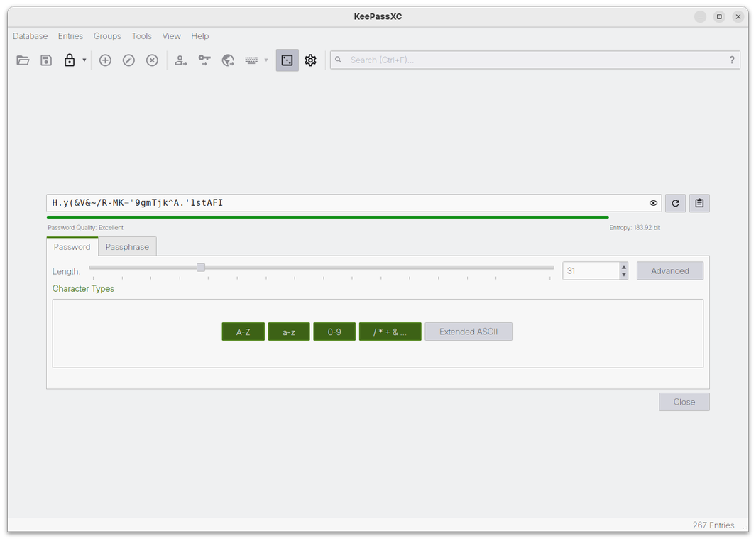Toggle special characters / * + & ...
Image resolution: width=756 pixels, height=541 pixels.
(x=390, y=332)
